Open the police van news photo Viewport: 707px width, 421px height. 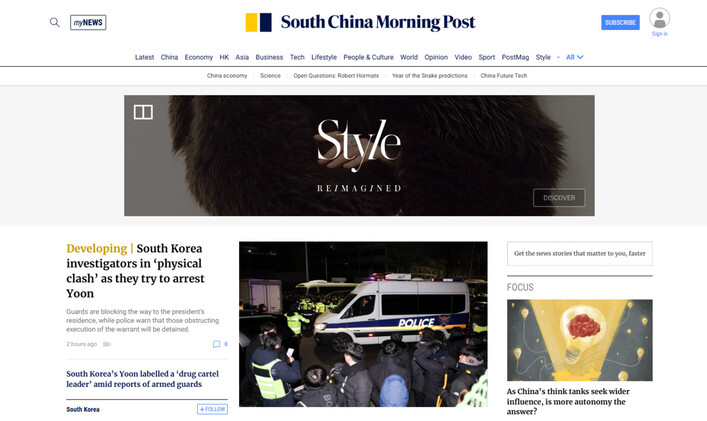pyautogui.click(x=363, y=324)
